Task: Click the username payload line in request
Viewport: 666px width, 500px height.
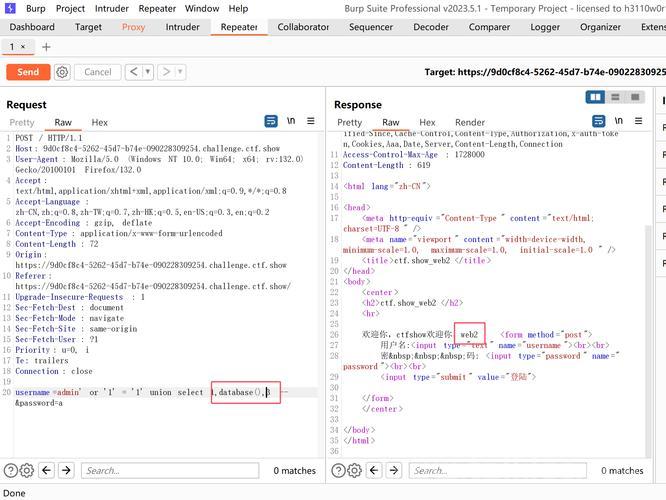Action: (x=151, y=392)
